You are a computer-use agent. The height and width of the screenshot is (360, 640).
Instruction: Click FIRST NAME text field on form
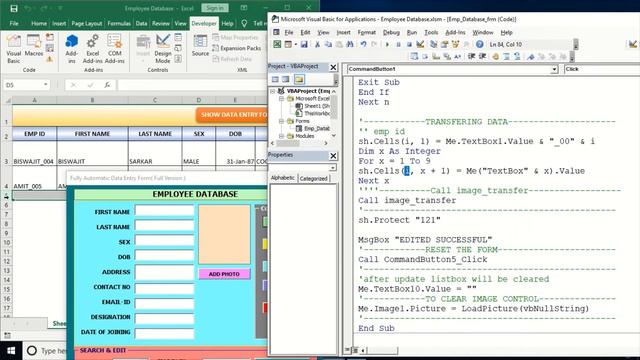(164, 211)
